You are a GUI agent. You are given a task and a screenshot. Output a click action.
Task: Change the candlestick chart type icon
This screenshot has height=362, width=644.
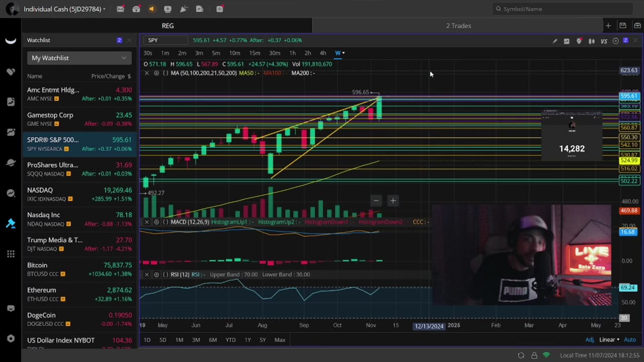[x=592, y=41]
